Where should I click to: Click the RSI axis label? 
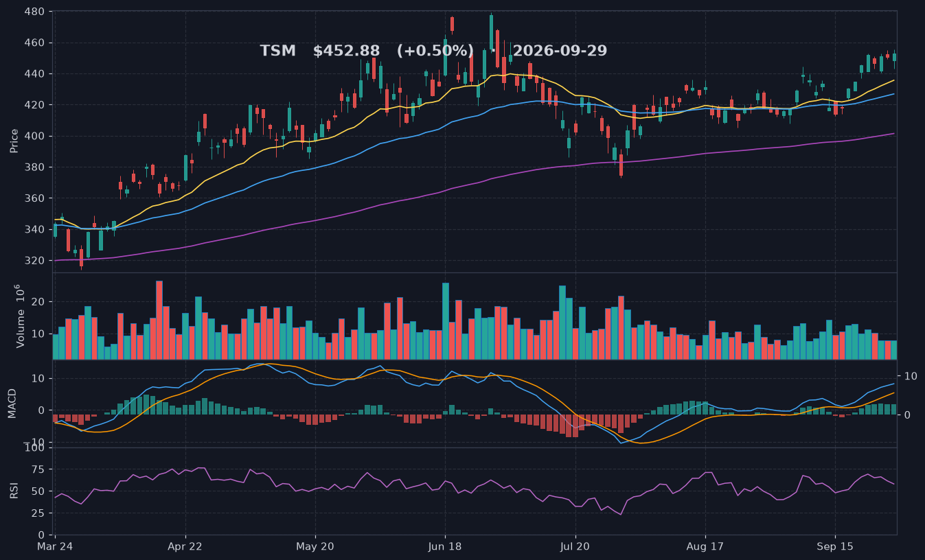14,491
